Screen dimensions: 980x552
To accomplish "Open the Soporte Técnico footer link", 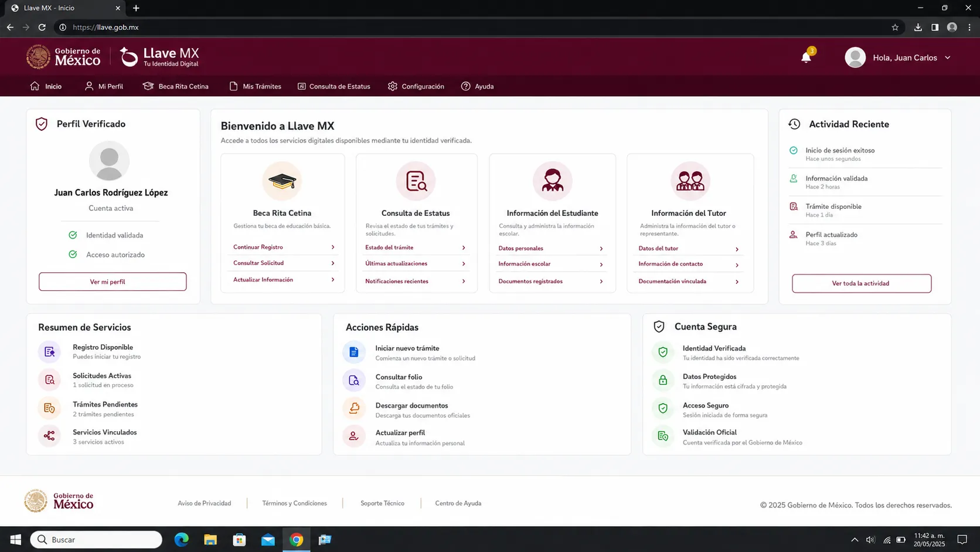I will [x=383, y=503].
